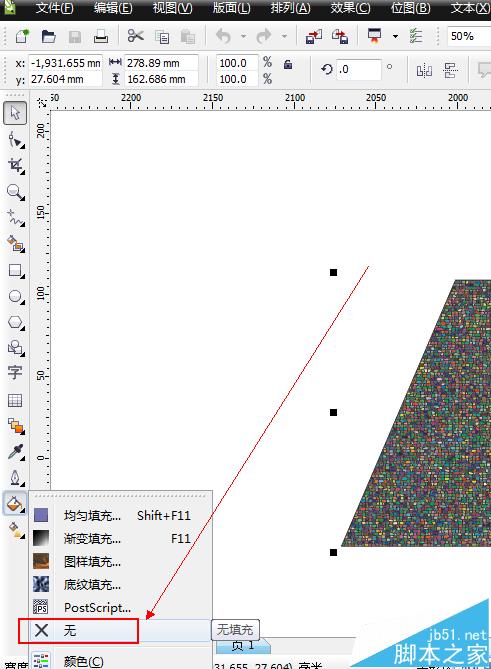Choose 渐变填充 fountain fill option
The width and height of the screenshot is (491, 669).
[x=120, y=538]
